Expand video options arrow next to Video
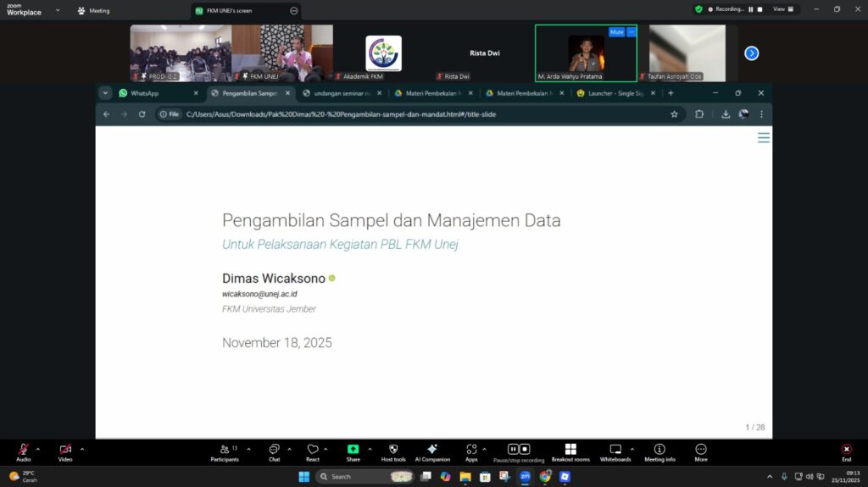Viewport: 868px width, 487px height. pos(82,449)
